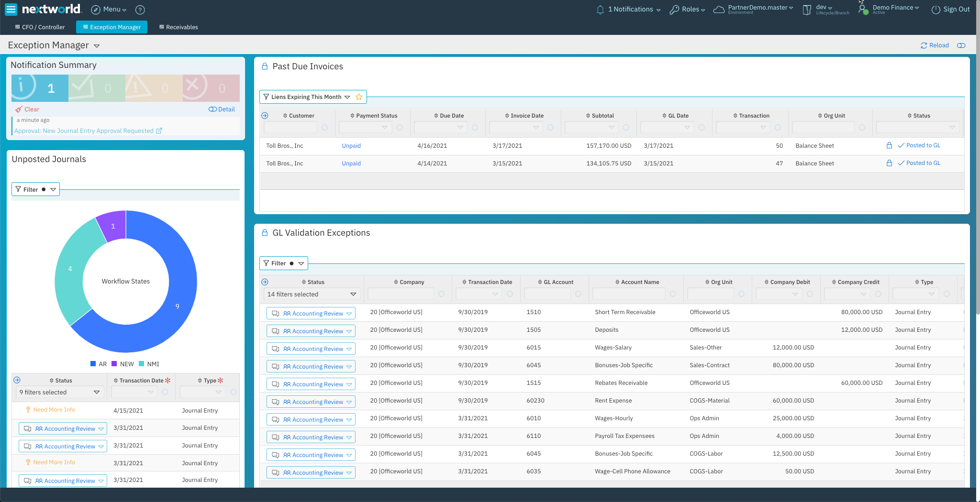Viewport: 980px width, 502px height.
Task: Toggle the comparison switch near Reload
Action: pyautogui.click(x=961, y=45)
